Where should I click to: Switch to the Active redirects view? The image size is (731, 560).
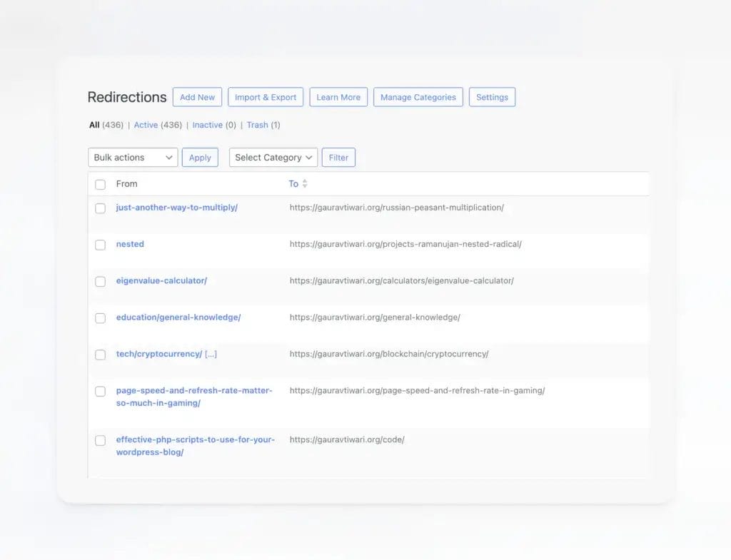tap(146, 124)
